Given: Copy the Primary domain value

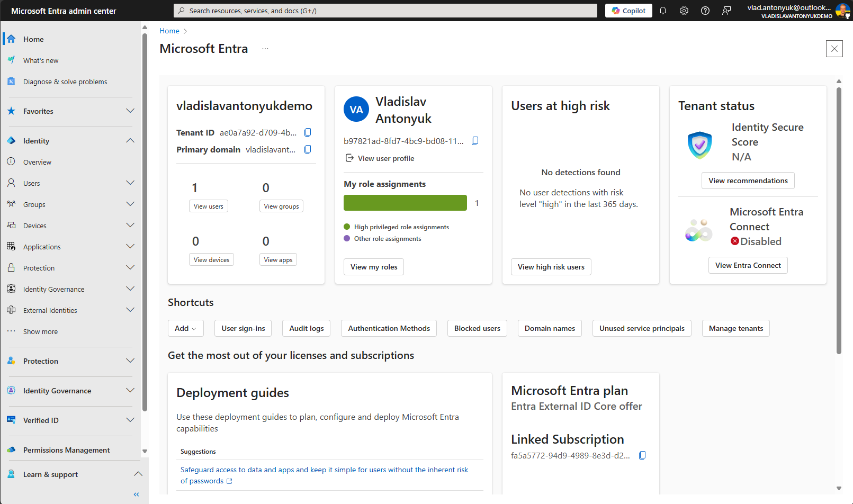Looking at the screenshot, I should pyautogui.click(x=308, y=149).
